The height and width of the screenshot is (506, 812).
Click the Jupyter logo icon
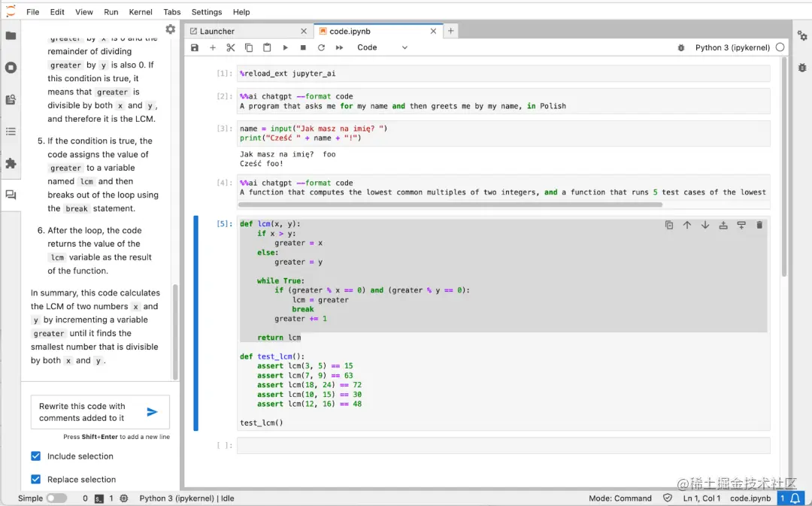pos(11,11)
